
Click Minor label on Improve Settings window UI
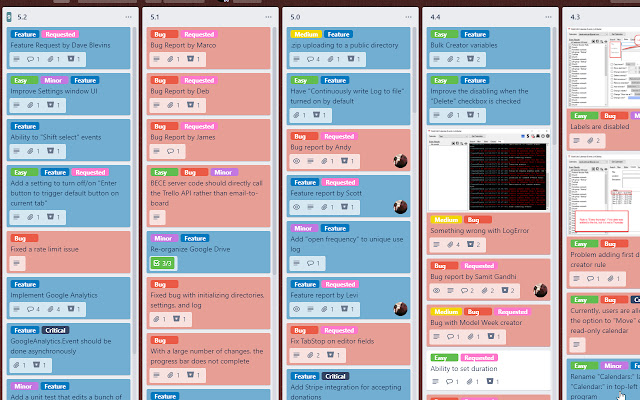pos(53,80)
